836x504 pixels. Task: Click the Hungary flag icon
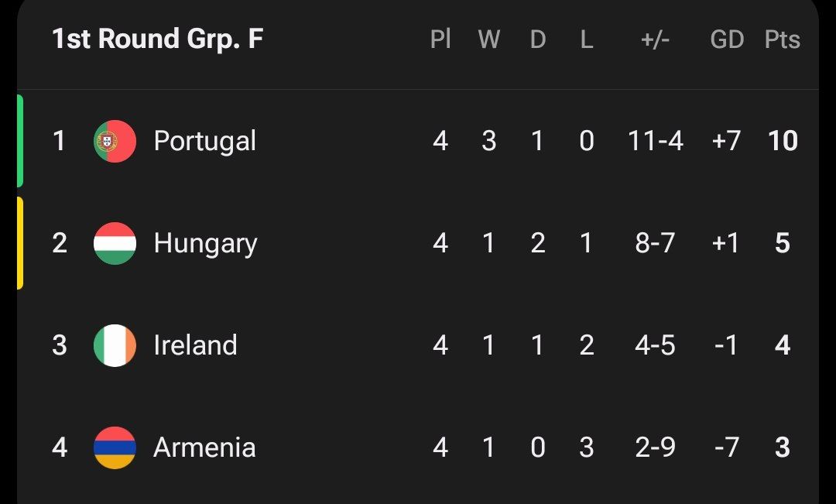pyautogui.click(x=115, y=243)
